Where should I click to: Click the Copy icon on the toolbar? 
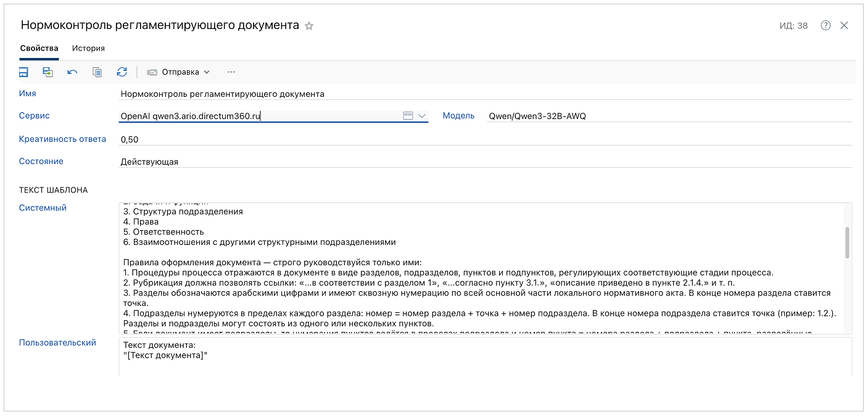click(x=97, y=72)
